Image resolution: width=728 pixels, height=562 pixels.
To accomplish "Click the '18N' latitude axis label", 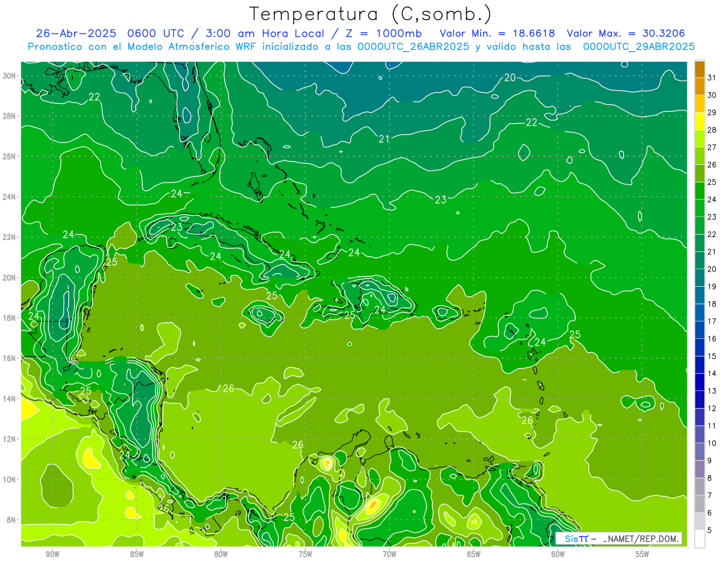I will pyautogui.click(x=9, y=318).
